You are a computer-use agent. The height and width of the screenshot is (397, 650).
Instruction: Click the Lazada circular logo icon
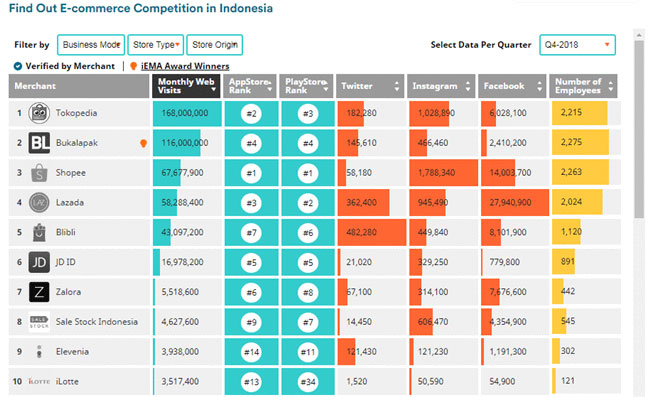pos(39,203)
